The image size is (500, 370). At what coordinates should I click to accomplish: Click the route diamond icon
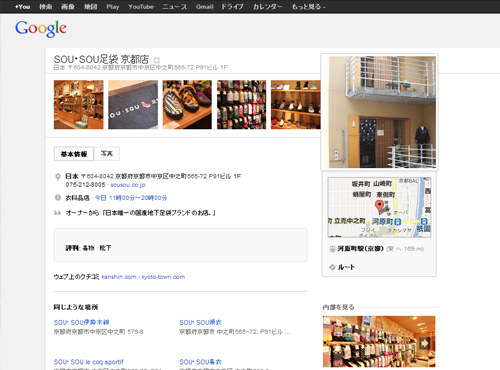332,267
